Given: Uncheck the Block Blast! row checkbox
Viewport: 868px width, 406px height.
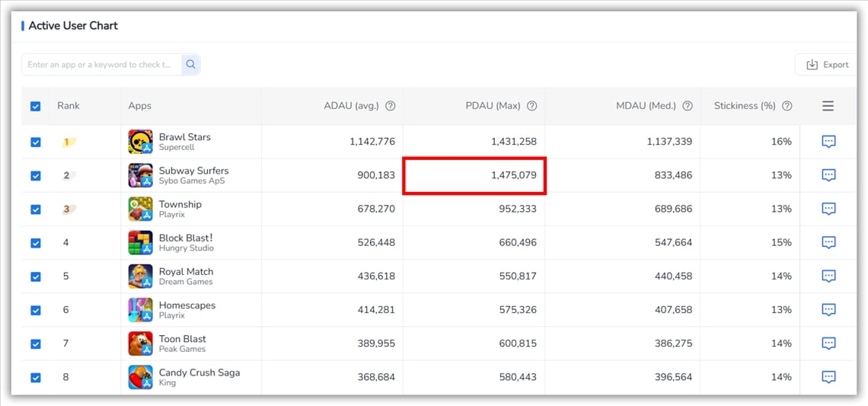Looking at the screenshot, I should click(36, 243).
